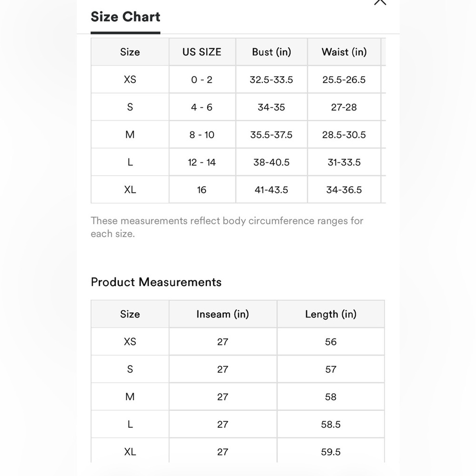
Task: Click length value 56 for XS
Action: pos(331,342)
